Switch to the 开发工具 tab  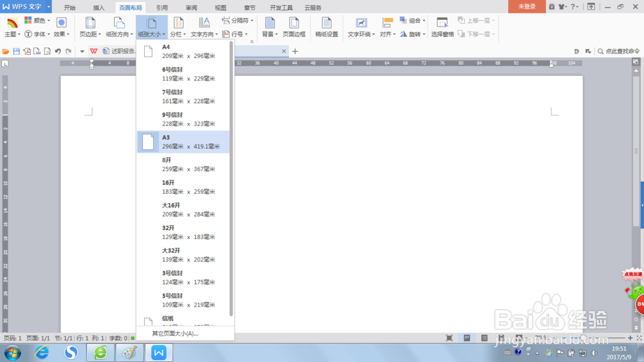click(281, 7)
